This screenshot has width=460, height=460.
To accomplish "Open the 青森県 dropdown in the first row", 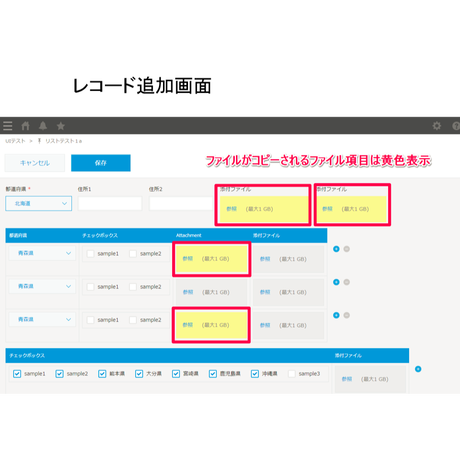I will [x=42, y=253].
